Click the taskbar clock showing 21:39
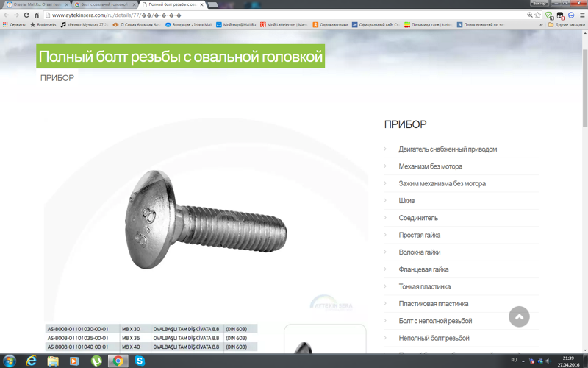Viewport: 588px width, 368px height. (568, 361)
